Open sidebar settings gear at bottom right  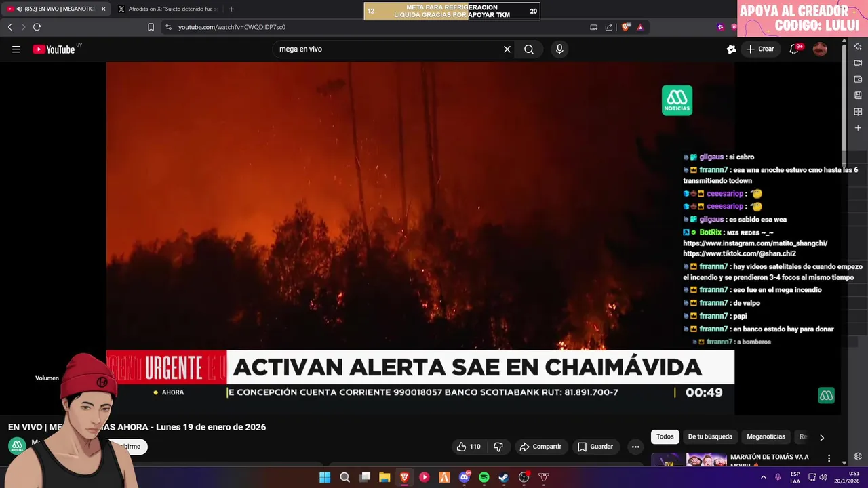pyautogui.click(x=858, y=457)
